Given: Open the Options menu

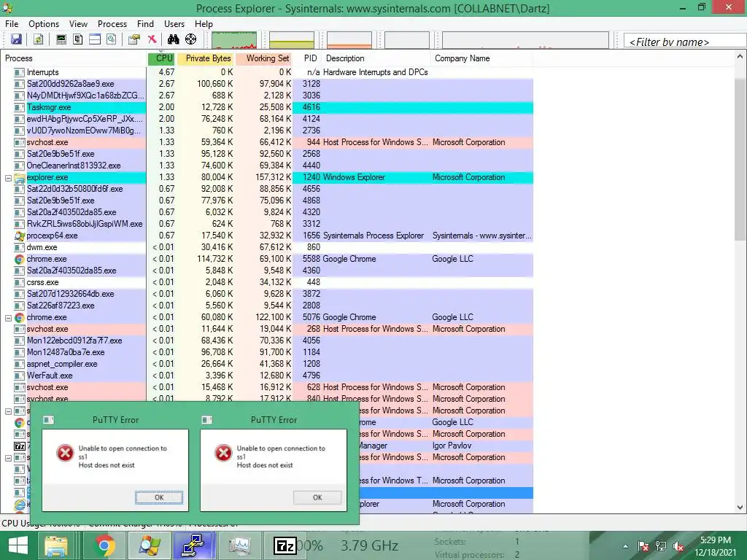Looking at the screenshot, I should click(44, 24).
